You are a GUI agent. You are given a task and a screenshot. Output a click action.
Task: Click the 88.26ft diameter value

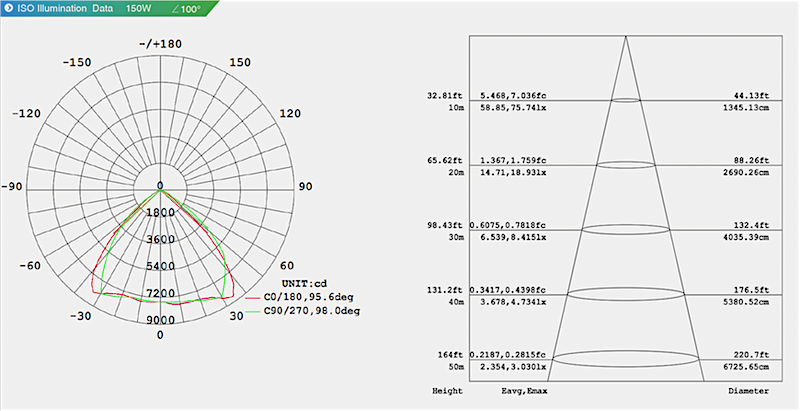752,160
